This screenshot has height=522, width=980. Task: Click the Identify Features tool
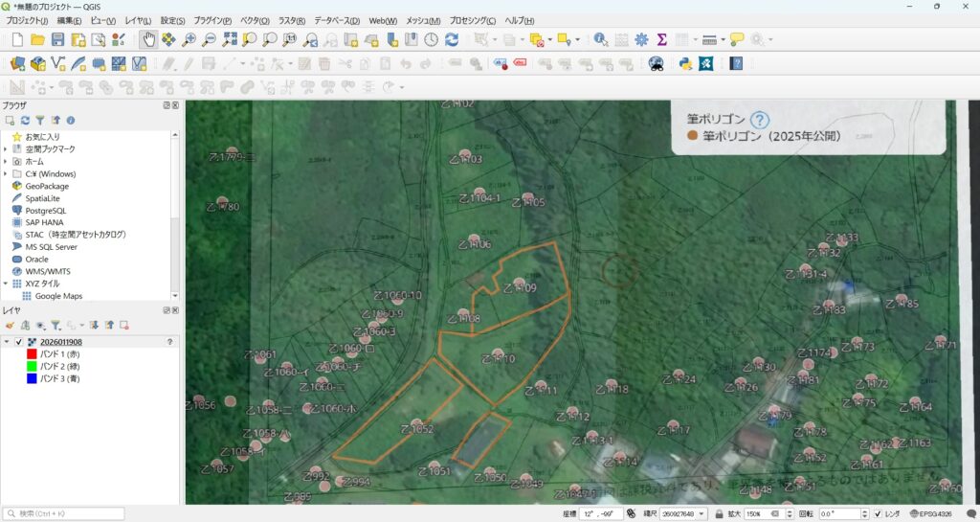[600, 39]
